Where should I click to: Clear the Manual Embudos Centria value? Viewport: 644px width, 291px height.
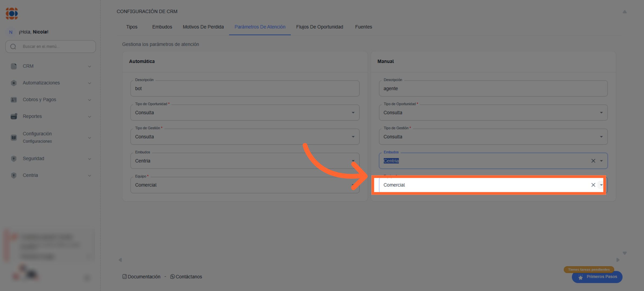point(593,161)
